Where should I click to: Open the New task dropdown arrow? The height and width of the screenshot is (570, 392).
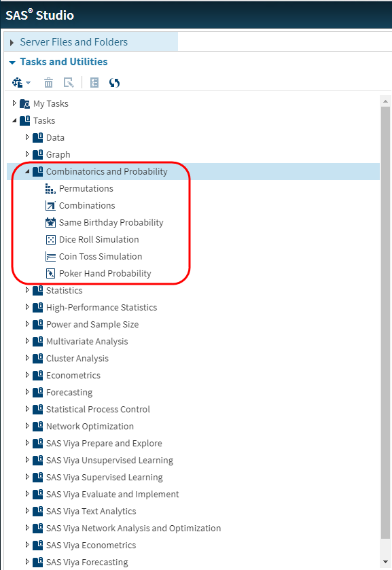tap(28, 83)
